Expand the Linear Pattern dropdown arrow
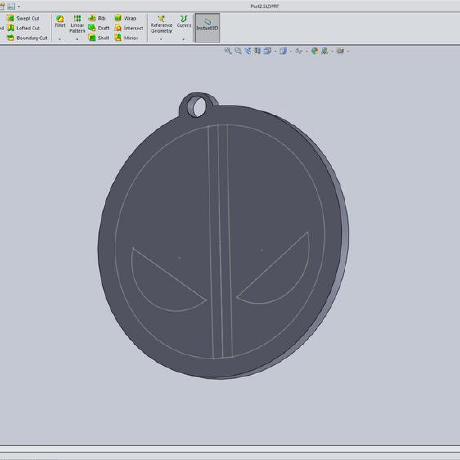The width and height of the screenshot is (460, 460). pyautogui.click(x=77, y=39)
